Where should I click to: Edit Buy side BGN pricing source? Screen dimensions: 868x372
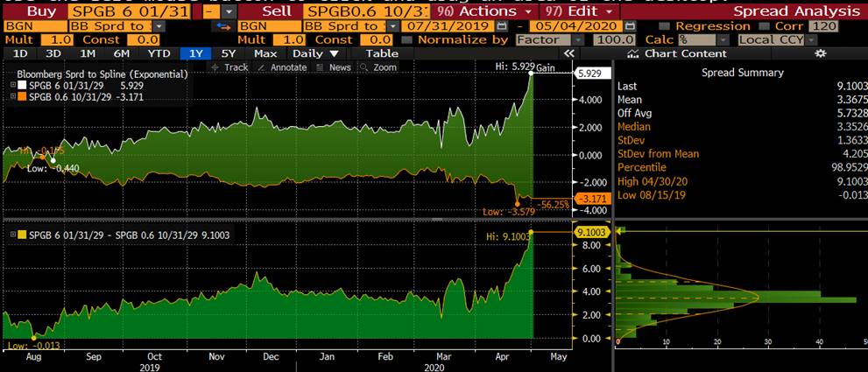pos(34,26)
